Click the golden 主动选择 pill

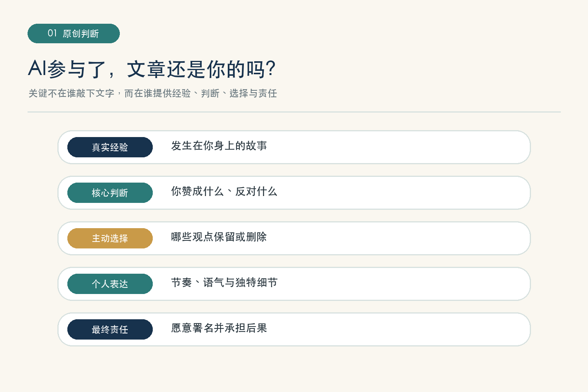pos(110,238)
